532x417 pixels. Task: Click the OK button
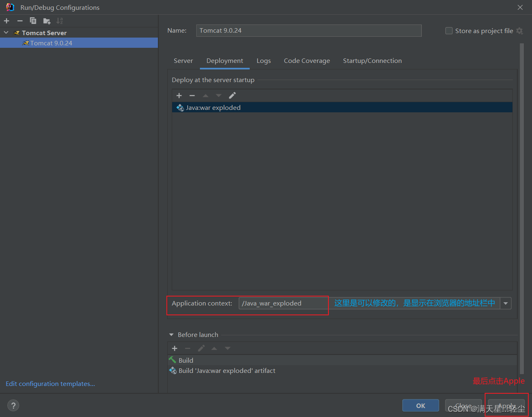[x=421, y=406]
